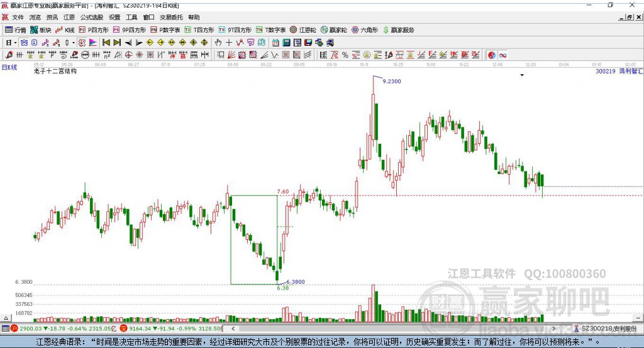Click the black right arrow icon

(139, 43)
